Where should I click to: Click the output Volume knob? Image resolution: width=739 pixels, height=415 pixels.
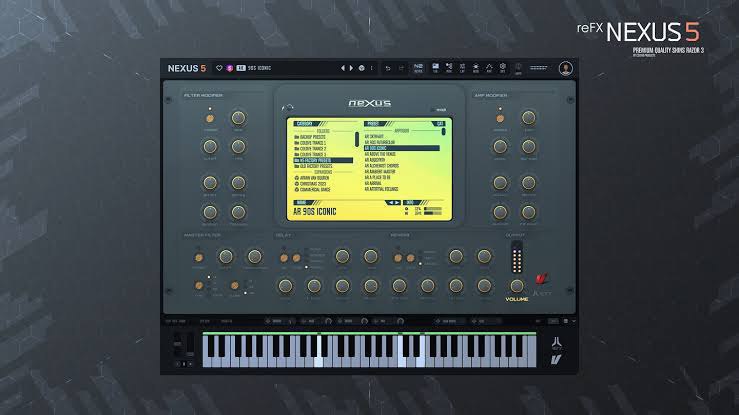pos(517,285)
